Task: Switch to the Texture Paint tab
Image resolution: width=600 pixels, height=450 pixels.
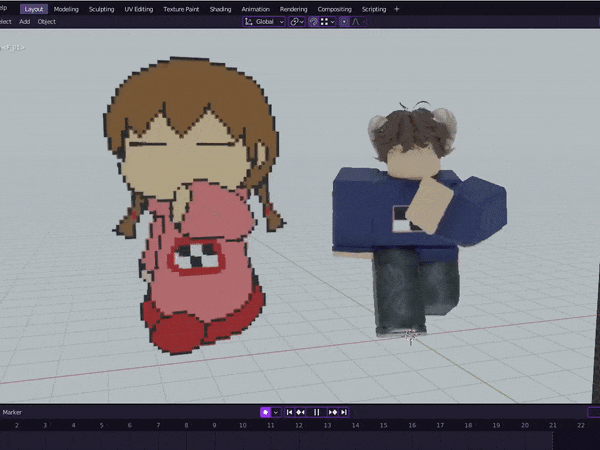Action: [181, 9]
